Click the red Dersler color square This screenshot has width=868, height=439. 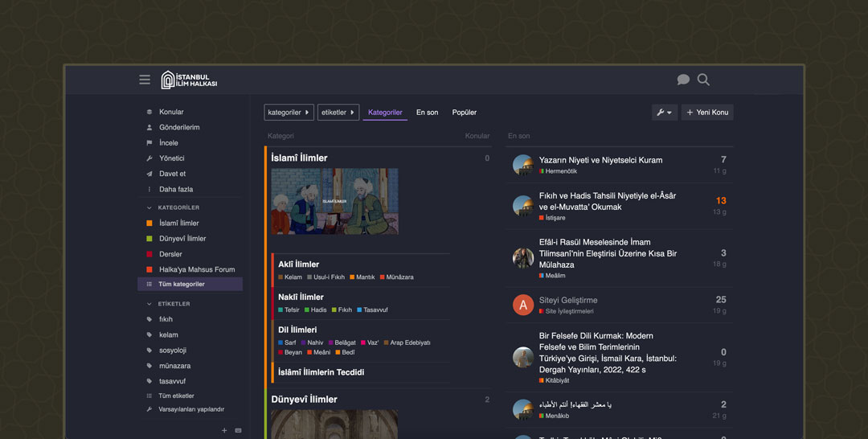(149, 254)
